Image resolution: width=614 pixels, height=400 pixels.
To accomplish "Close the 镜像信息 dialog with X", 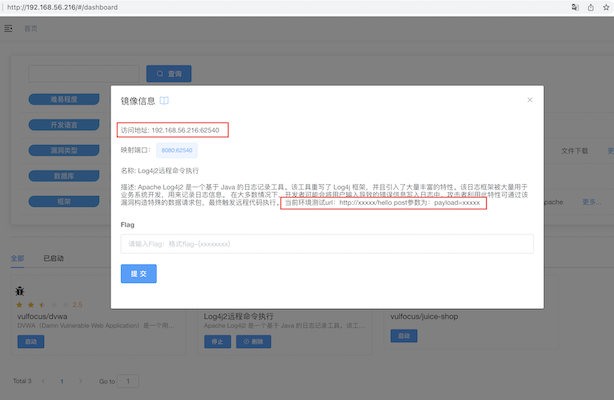I will pyautogui.click(x=530, y=99).
